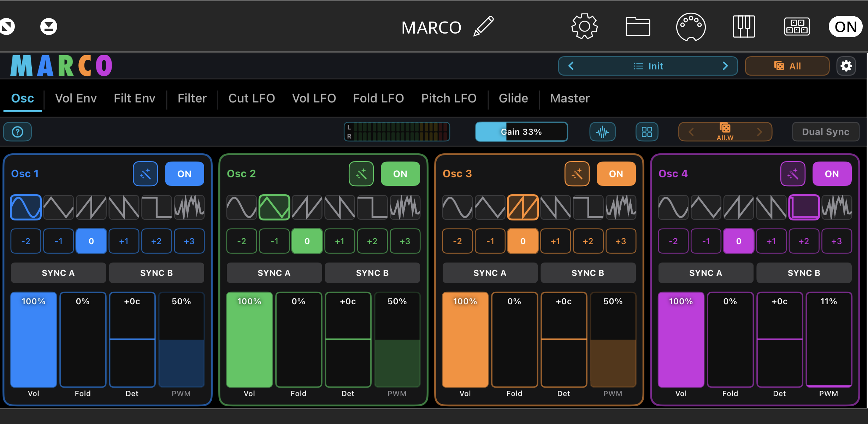Choose the ramp-down saw waveform for Osc 3
The image size is (868, 424).
coord(555,207)
